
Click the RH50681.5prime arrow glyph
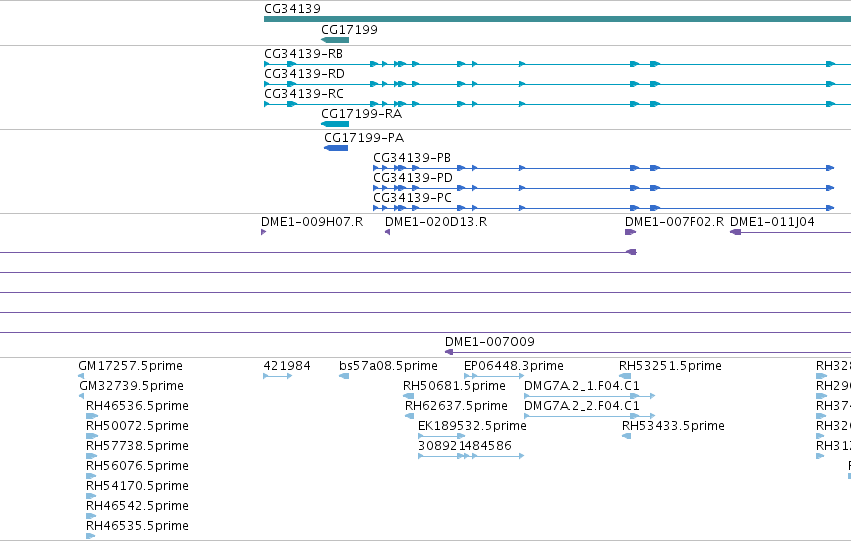[408, 396]
